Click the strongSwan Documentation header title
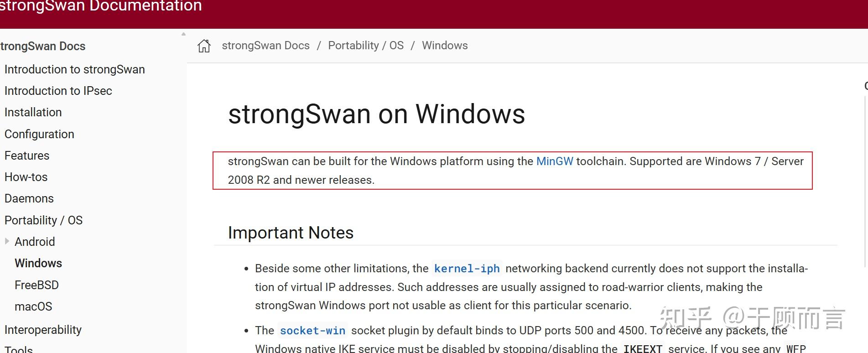Viewport: 868px width, 353px height. pyautogui.click(x=99, y=6)
